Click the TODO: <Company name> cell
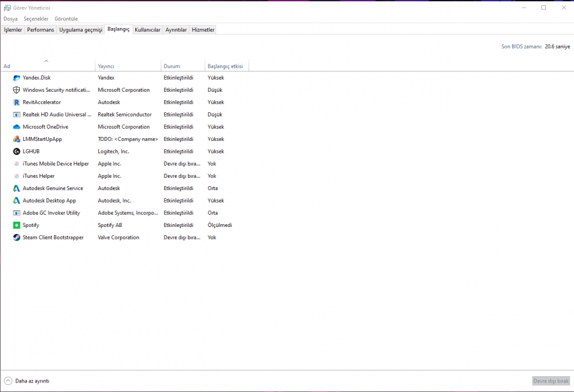Screen dimensions: 574x392 coord(128,139)
